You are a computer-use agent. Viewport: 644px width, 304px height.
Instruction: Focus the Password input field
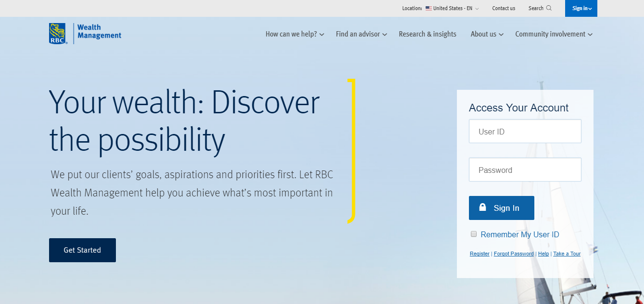pyautogui.click(x=525, y=170)
